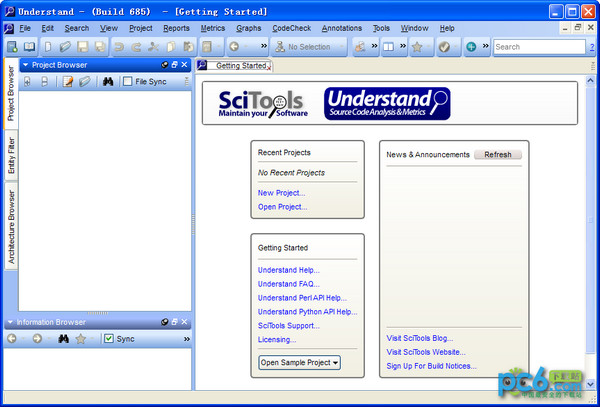Close the Project Browser panel

(x=184, y=65)
